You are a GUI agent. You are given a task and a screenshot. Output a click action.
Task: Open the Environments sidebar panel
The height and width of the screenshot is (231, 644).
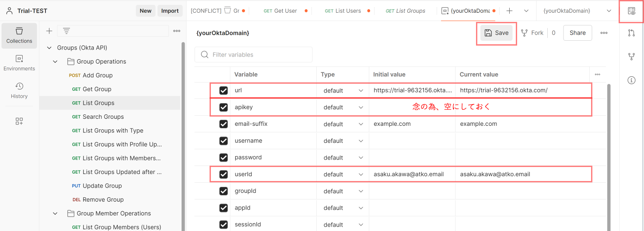tap(19, 63)
